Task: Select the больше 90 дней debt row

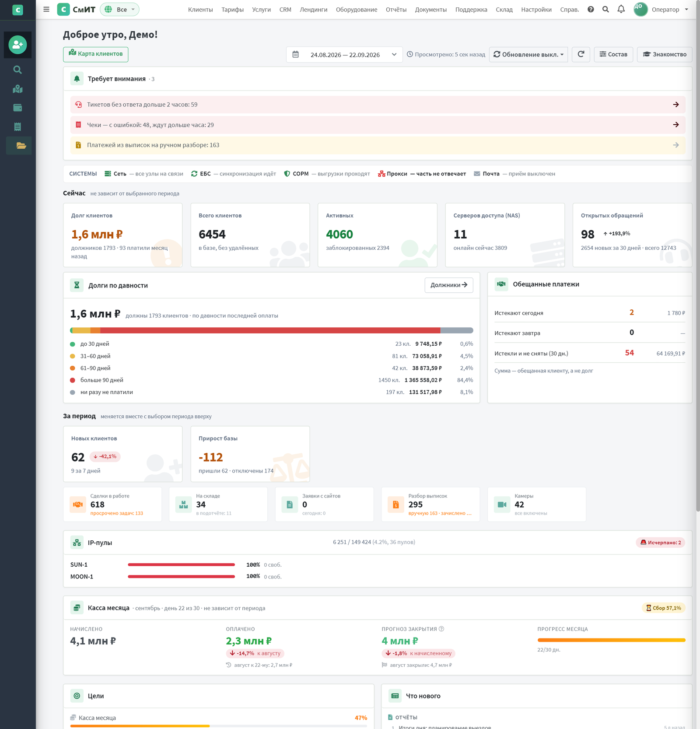Action: [x=272, y=380]
